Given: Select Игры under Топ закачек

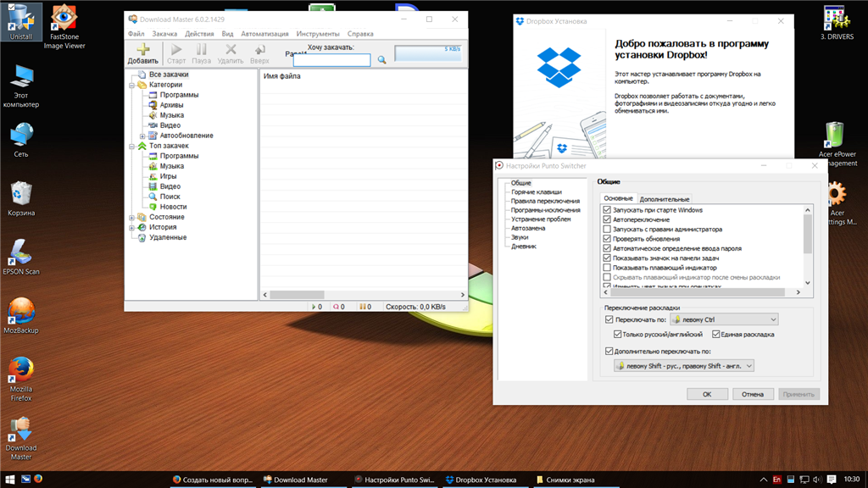Looking at the screenshot, I should coord(169,176).
